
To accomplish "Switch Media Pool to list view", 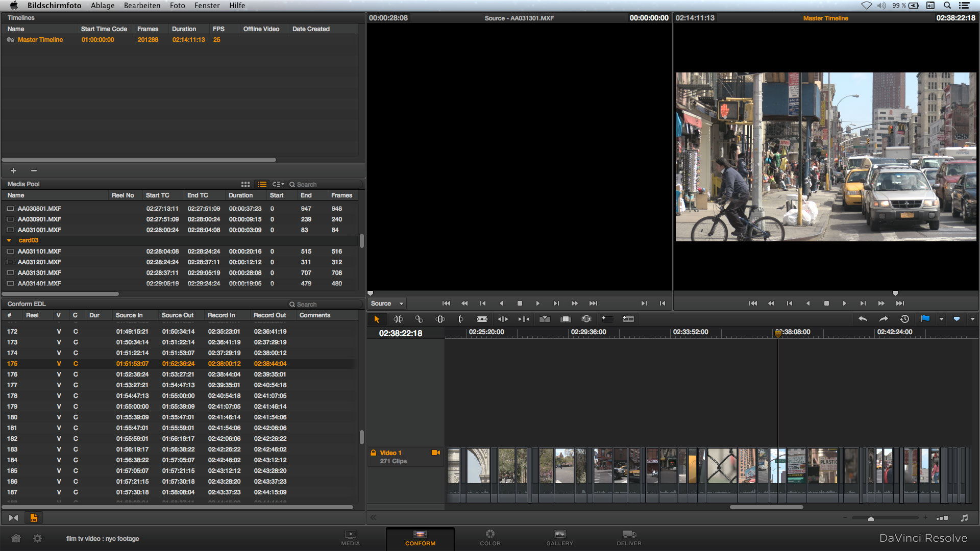I will click(262, 184).
